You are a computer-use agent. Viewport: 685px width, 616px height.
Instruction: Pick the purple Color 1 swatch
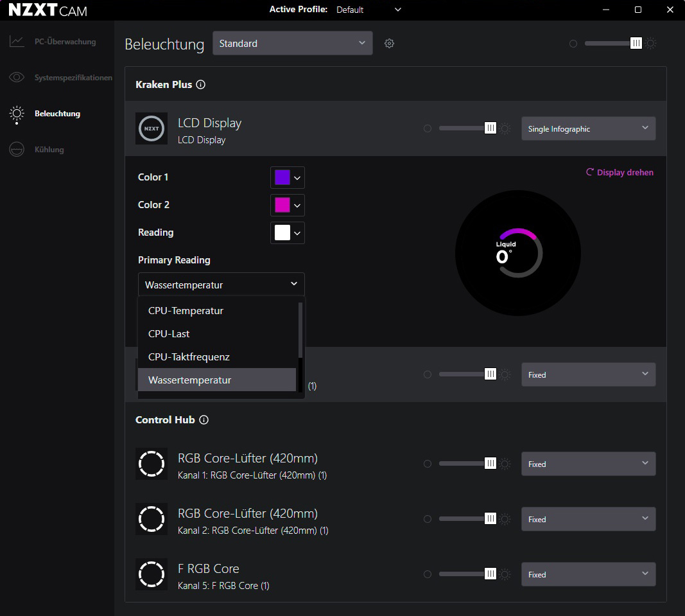tap(282, 177)
